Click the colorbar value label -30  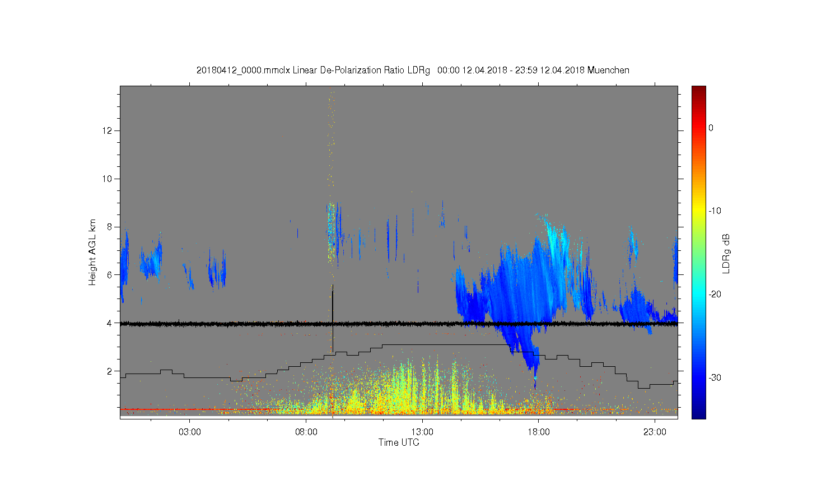pos(715,378)
